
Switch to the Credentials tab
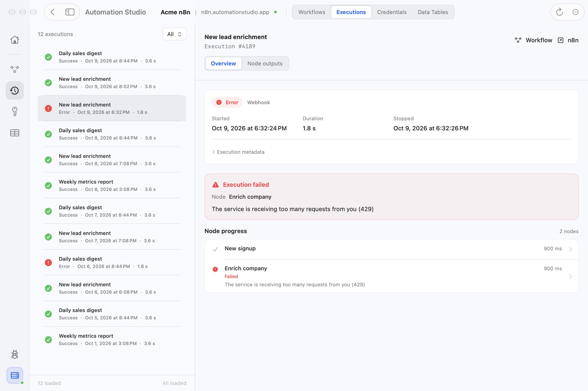click(392, 12)
